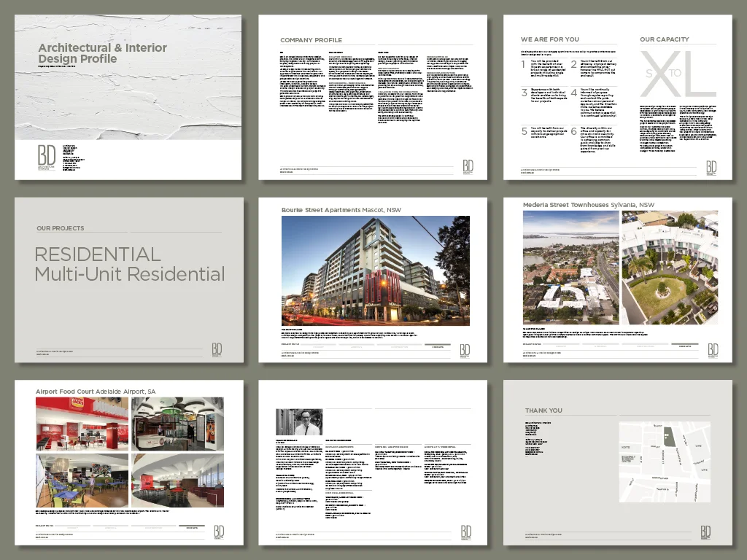Click the 'Bourke Street Apartments Mascot, NSW' title

click(x=341, y=210)
